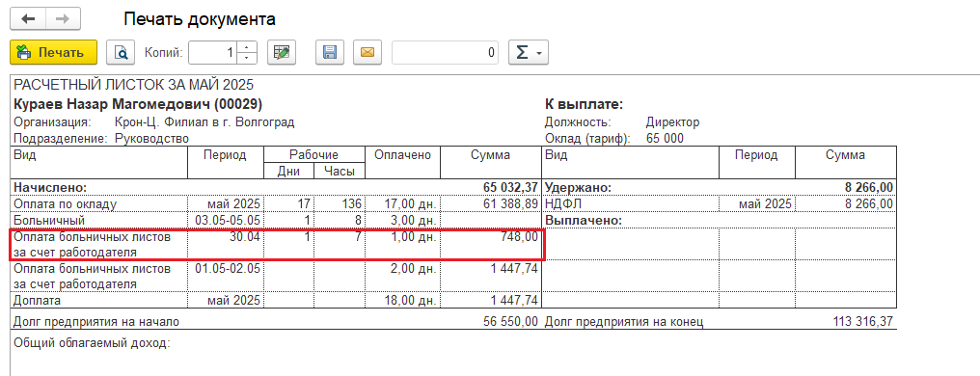The image size is (980, 376).
Task: Click the back arrow navigation button
Action: (29, 19)
